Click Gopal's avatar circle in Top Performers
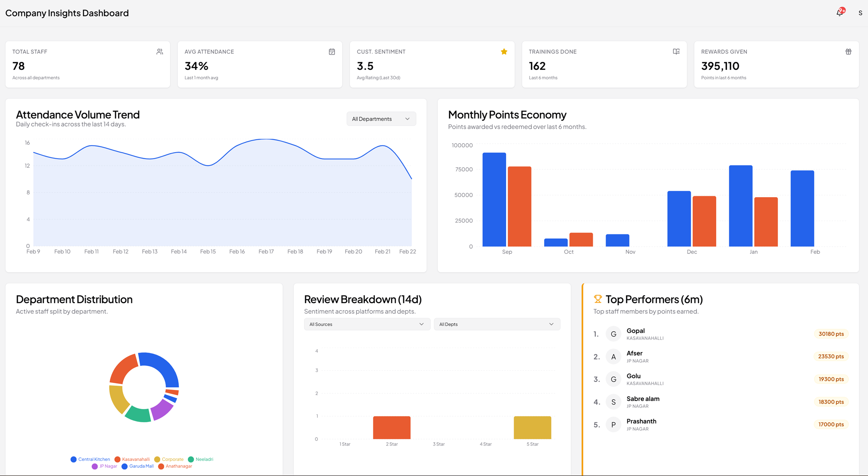868x476 pixels. click(613, 334)
